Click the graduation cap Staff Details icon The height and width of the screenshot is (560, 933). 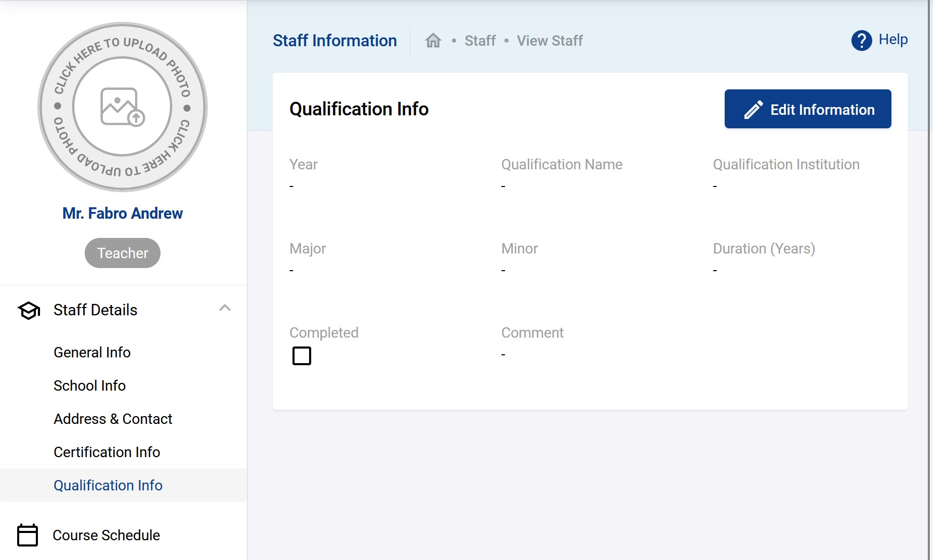[x=29, y=310]
